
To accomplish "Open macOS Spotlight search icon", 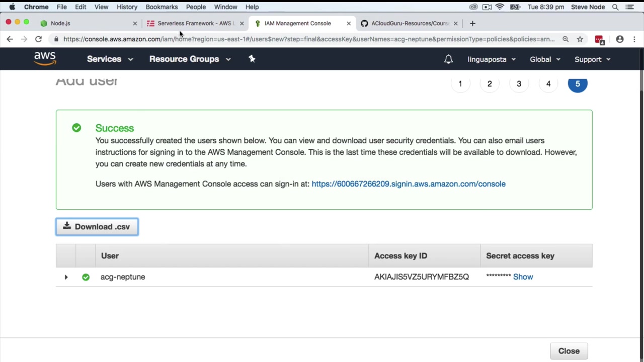I will pyautogui.click(x=615, y=7).
